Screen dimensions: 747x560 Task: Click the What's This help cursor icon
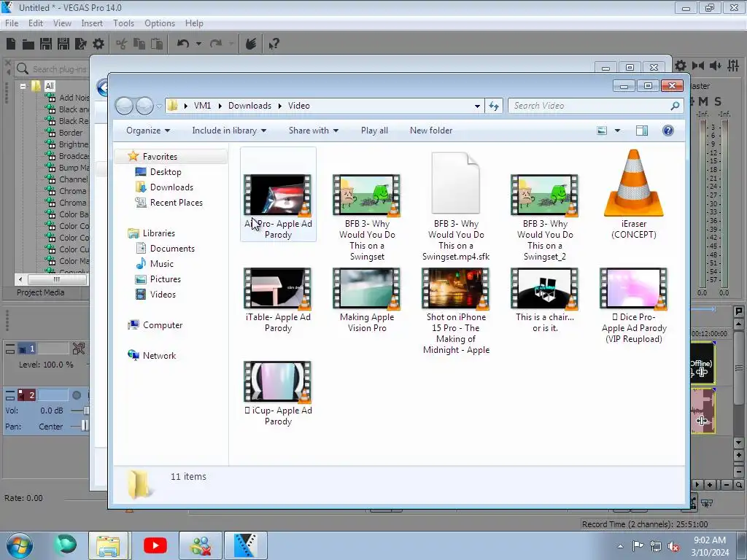coord(274,44)
